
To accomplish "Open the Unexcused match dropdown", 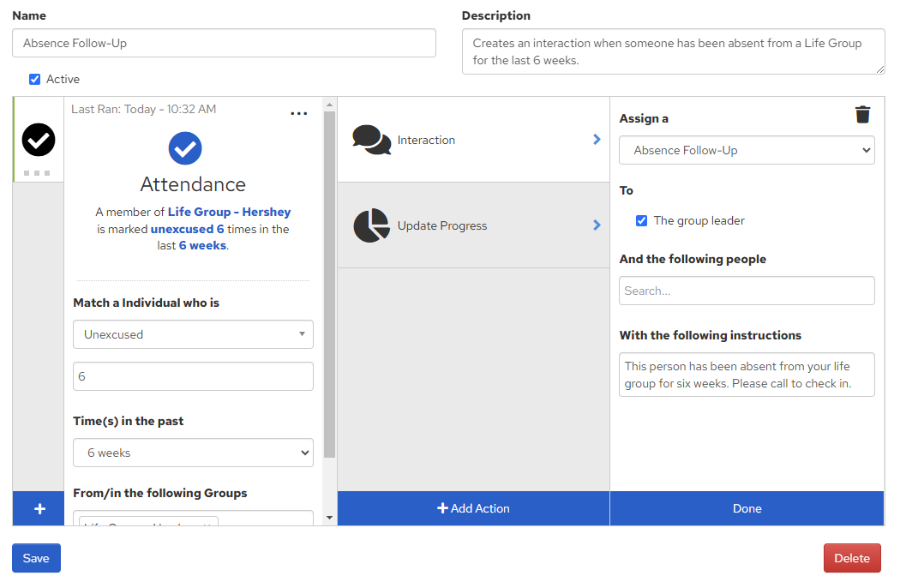I will [192, 334].
